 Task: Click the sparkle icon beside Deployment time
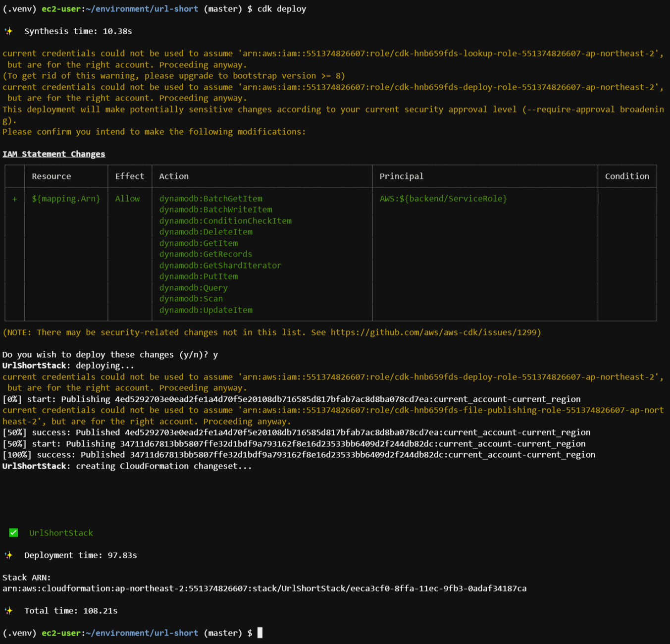9,555
